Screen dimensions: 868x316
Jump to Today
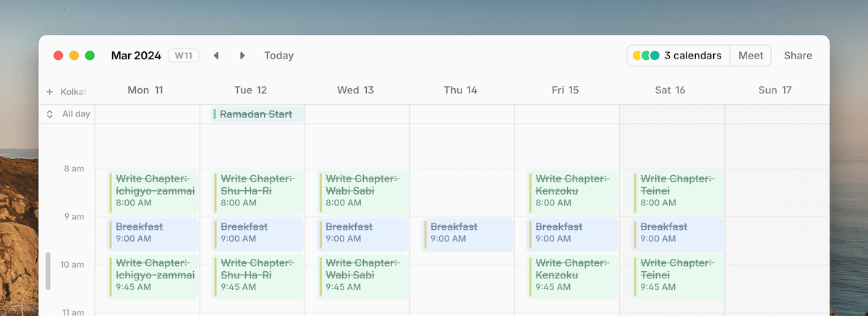coord(278,56)
